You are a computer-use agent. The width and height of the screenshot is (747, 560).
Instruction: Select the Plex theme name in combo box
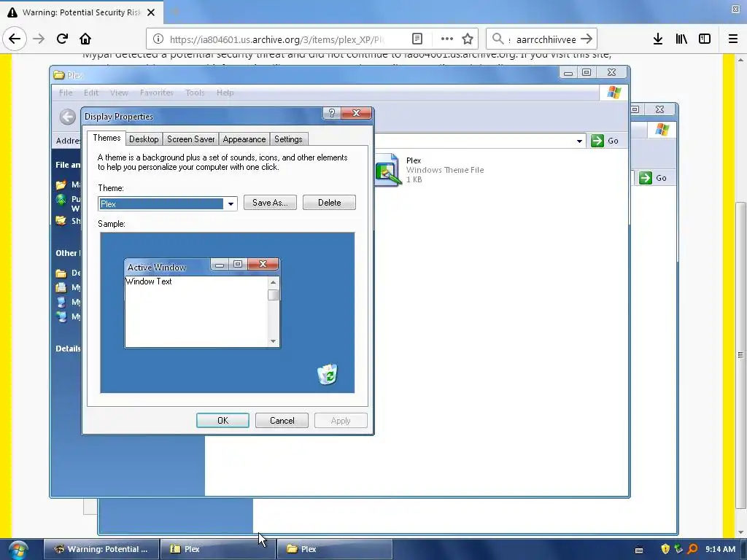click(161, 204)
